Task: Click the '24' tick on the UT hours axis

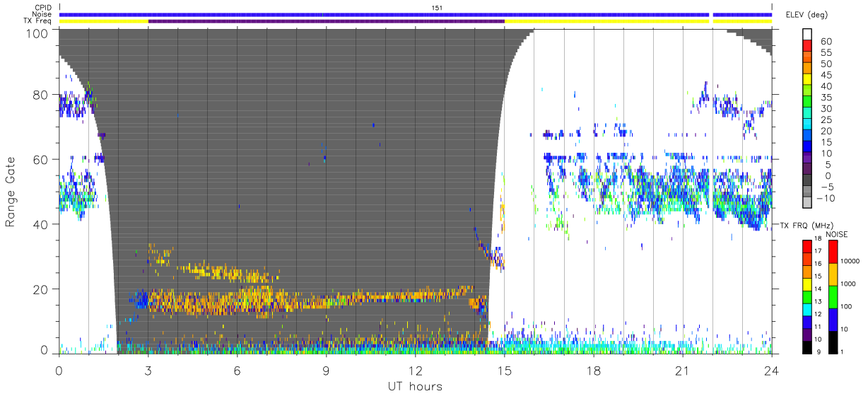Action: pyautogui.click(x=772, y=370)
